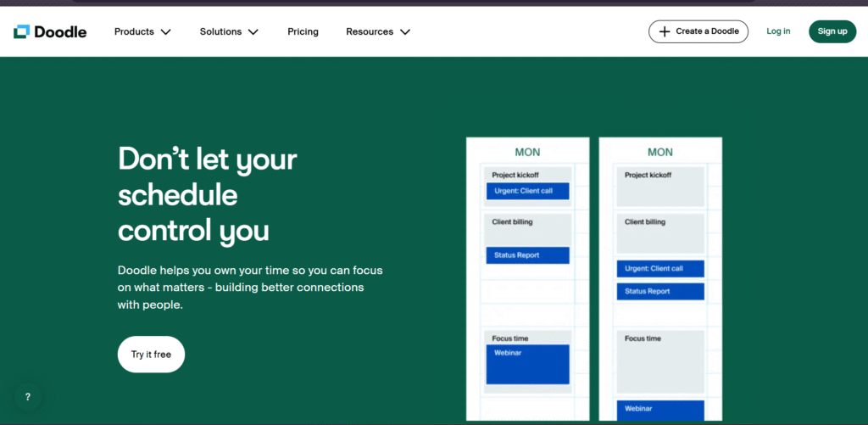
Task: Click the Webinar block in the left calendar
Action: 527,364
